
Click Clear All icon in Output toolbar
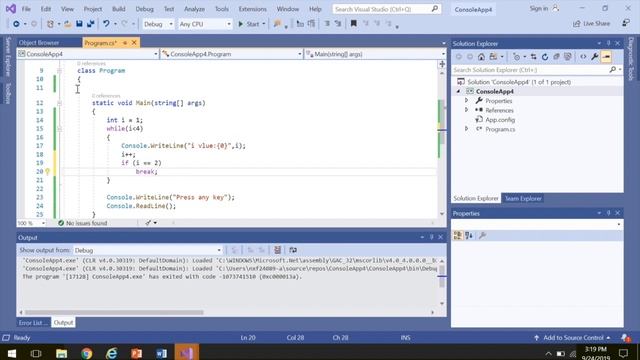click(x=278, y=250)
